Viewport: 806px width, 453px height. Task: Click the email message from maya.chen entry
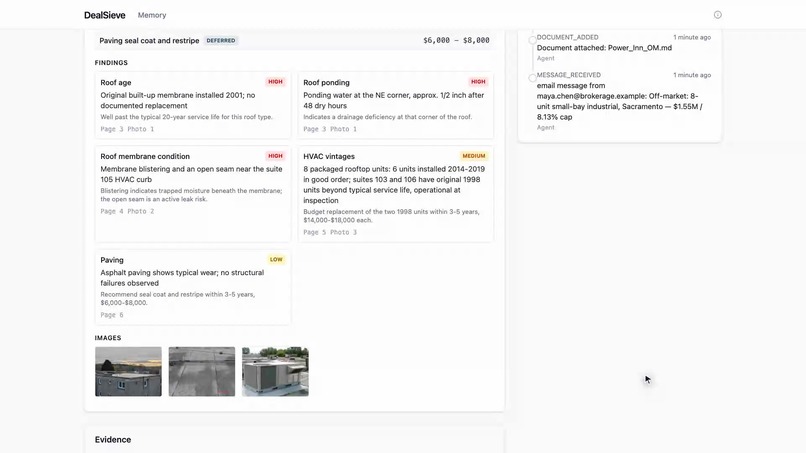tap(619, 101)
